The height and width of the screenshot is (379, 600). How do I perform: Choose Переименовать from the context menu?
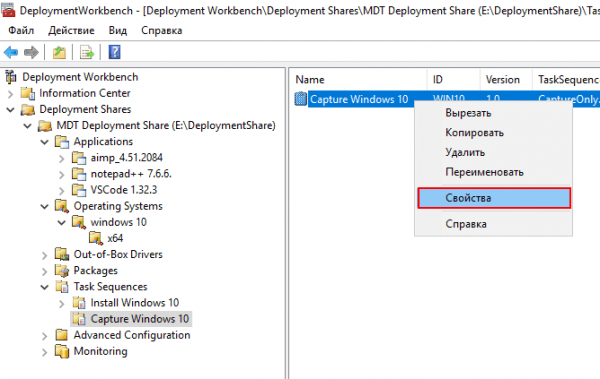click(x=494, y=172)
